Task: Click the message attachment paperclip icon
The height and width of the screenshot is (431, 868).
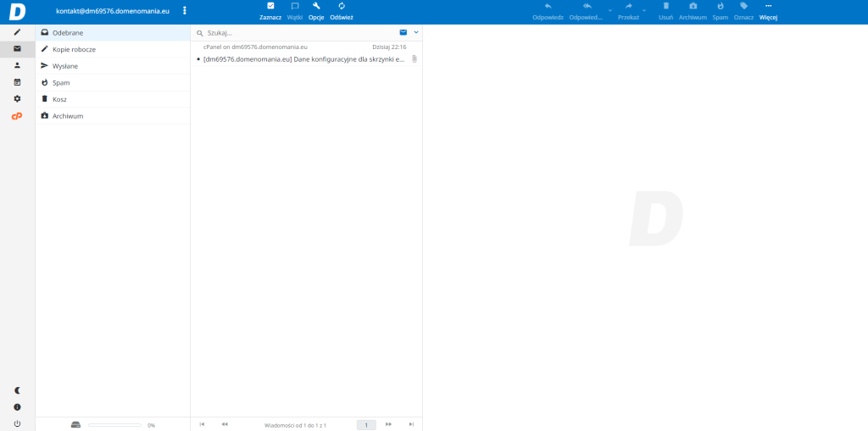Action: 414,58
